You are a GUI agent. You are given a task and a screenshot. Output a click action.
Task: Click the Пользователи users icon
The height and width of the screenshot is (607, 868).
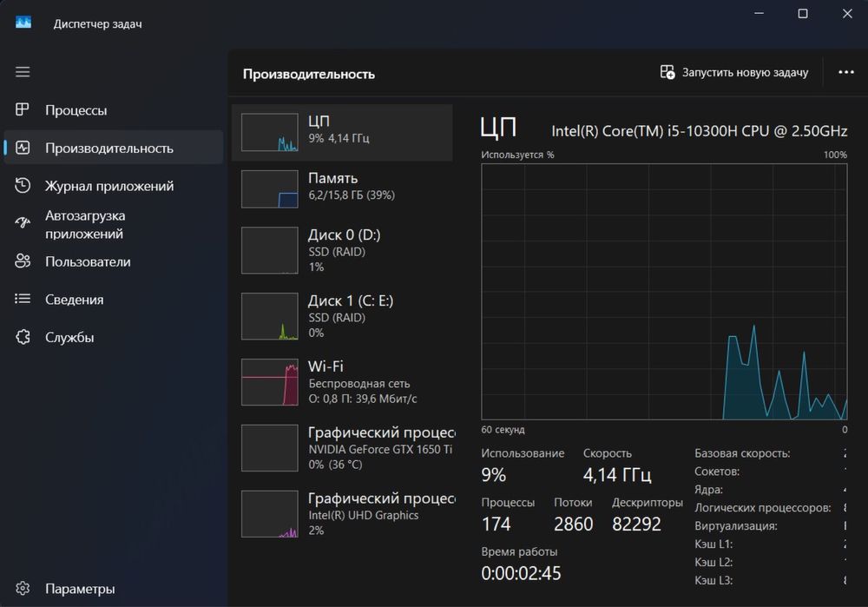point(23,261)
